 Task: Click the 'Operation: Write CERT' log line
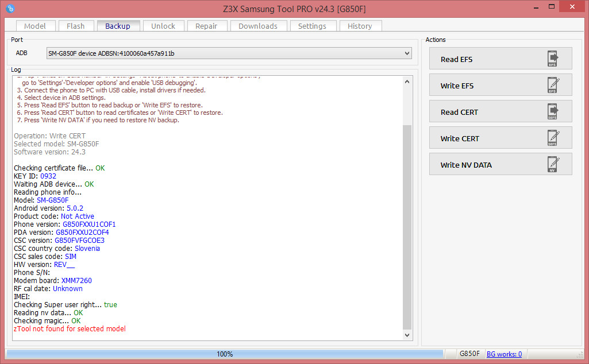(50, 136)
